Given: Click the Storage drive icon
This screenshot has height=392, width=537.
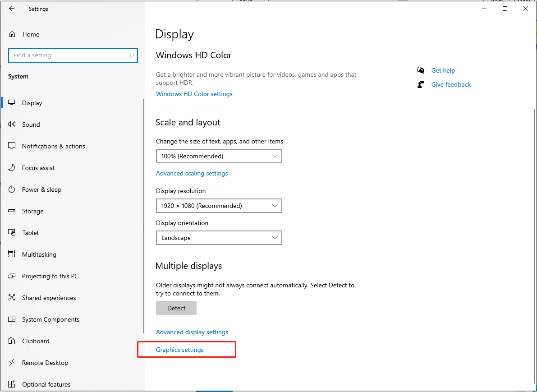Looking at the screenshot, I should (12, 211).
